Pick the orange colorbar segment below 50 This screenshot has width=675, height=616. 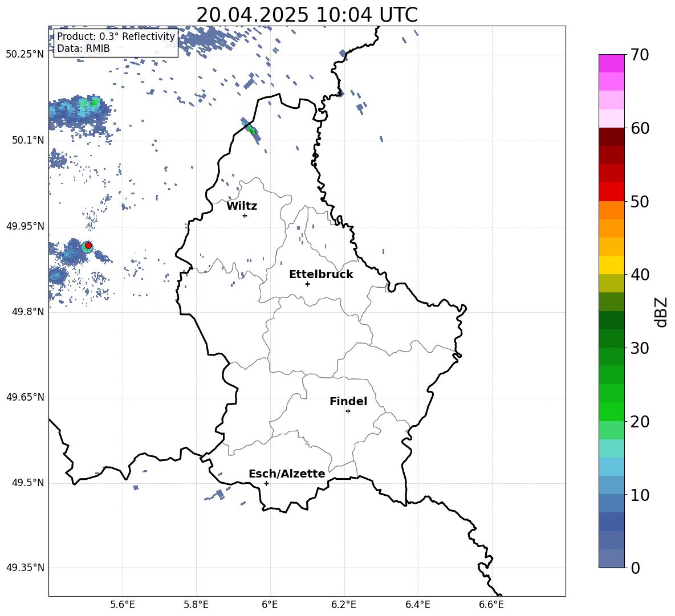pyautogui.click(x=612, y=210)
